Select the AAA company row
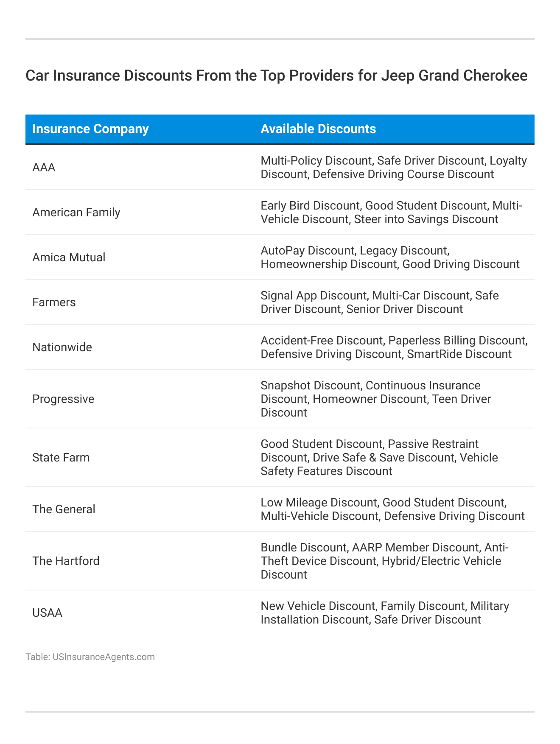This screenshot has width=560, height=744. point(44,168)
